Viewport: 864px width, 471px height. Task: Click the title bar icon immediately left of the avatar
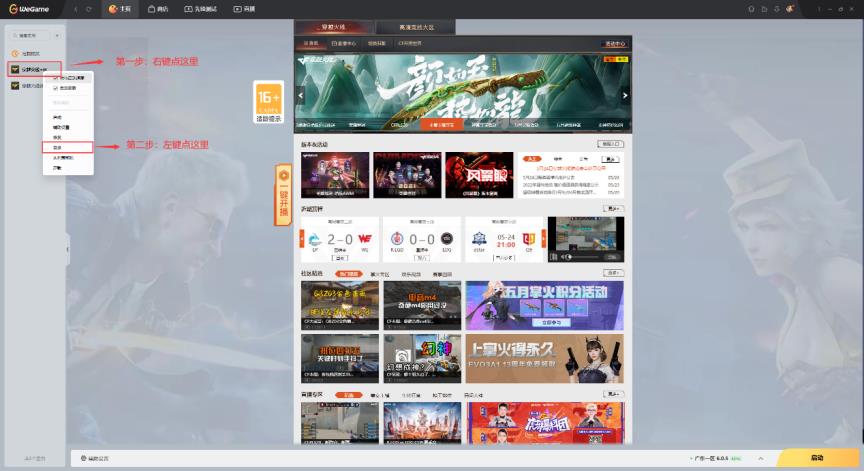[776, 9]
